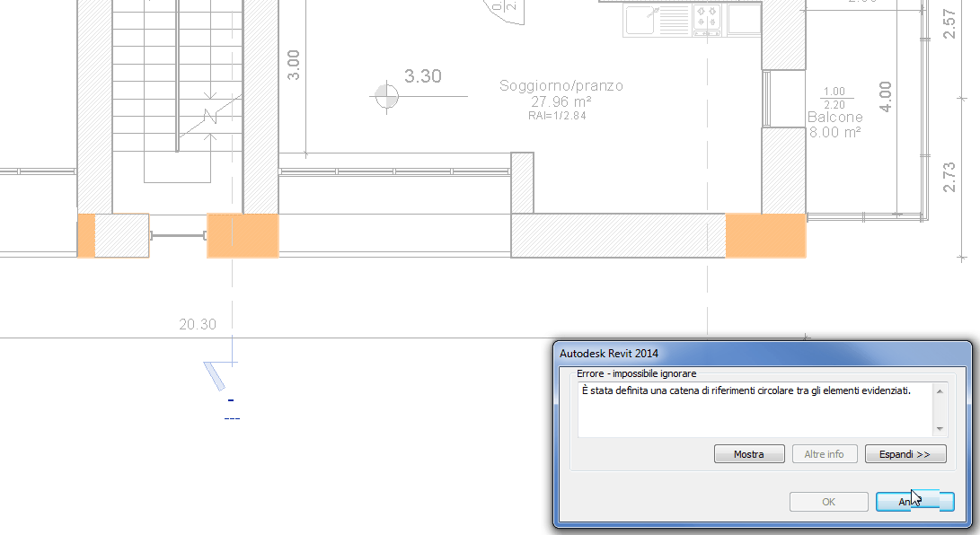Click the 1.00 over 2.20 window tag

pos(834,98)
